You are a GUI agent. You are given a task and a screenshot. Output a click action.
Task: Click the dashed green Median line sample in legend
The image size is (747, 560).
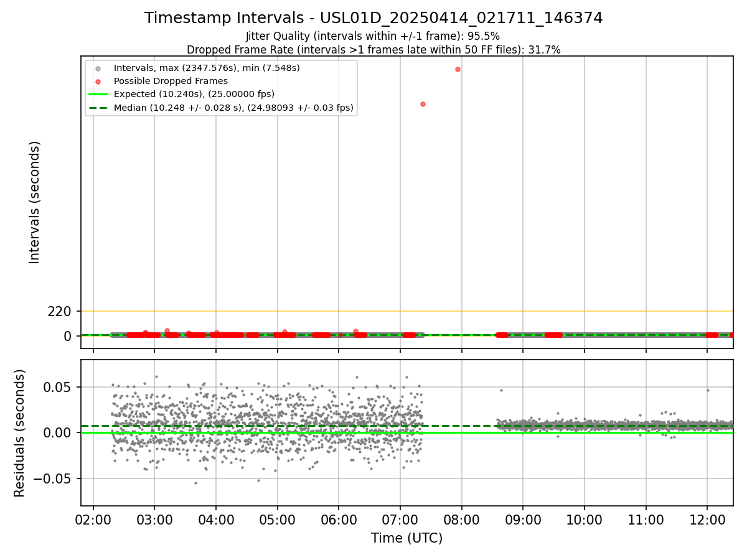tap(98, 108)
